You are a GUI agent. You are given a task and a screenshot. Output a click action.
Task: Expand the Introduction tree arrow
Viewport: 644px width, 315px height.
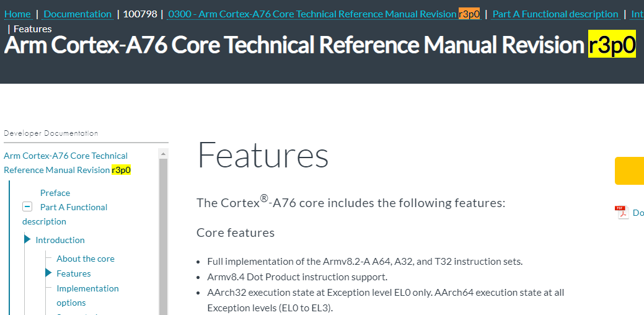tap(27, 239)
